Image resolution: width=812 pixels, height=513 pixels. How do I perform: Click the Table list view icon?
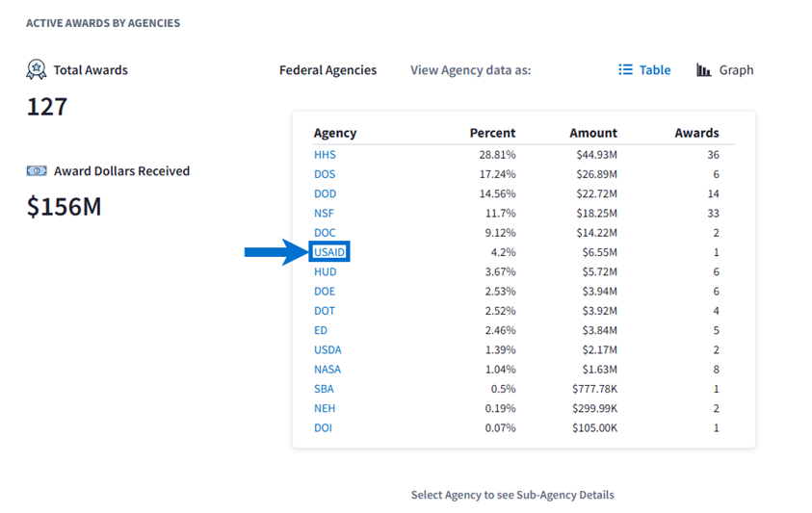pos(626,70)
